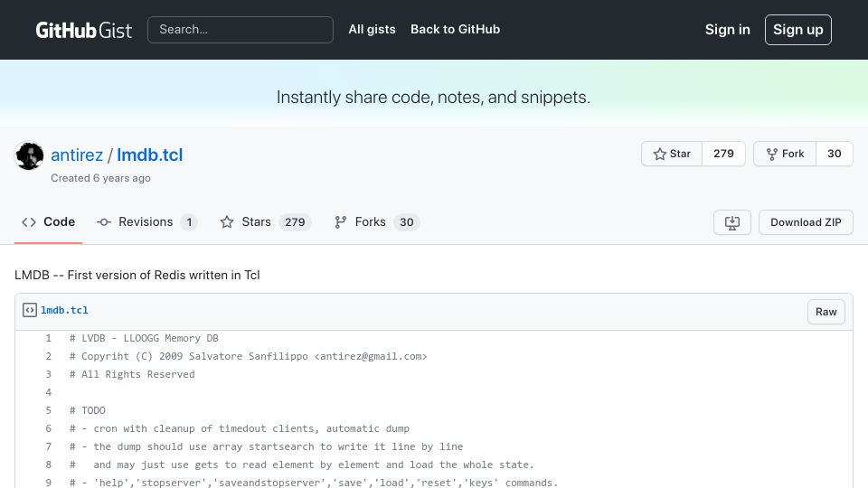Switch to the Code tab
Screen dimensions: 868x488
[48, 222]
